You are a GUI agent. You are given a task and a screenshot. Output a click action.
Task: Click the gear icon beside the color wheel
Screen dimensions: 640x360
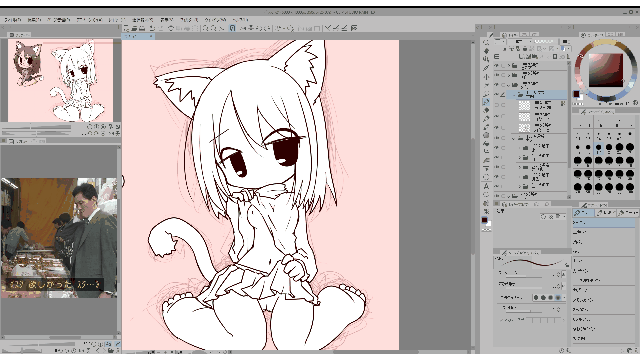pos(636,102)
